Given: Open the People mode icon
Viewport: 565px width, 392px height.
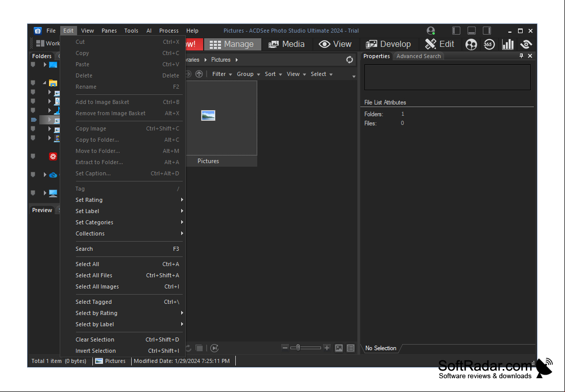Looking at the screenshot, I should point(471,44).
